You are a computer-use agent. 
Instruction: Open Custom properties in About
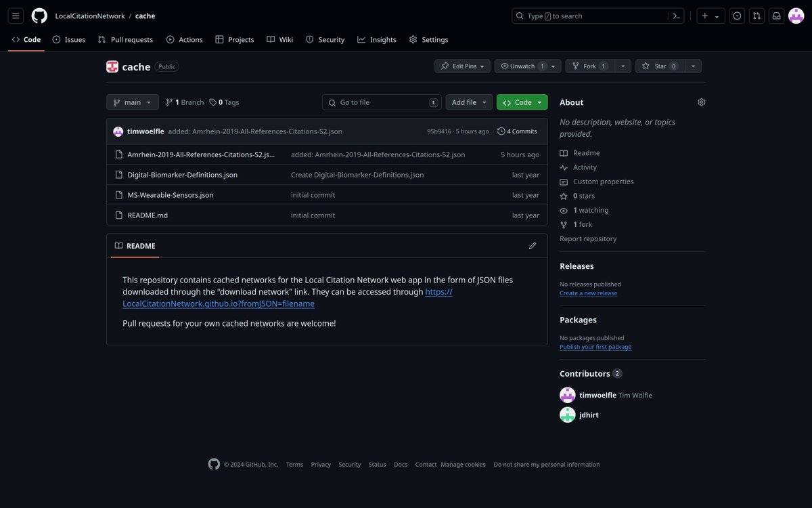point(597,182)
